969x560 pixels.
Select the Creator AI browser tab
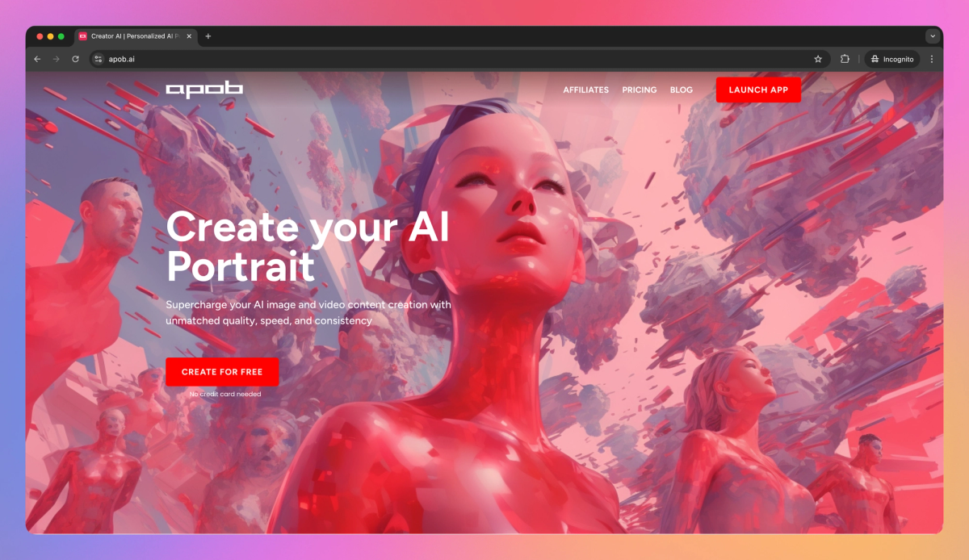pos(133,36)
